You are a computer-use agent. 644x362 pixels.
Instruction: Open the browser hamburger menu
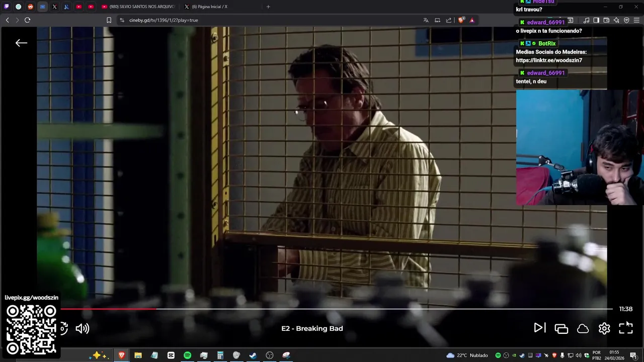(x=636, y=20)
